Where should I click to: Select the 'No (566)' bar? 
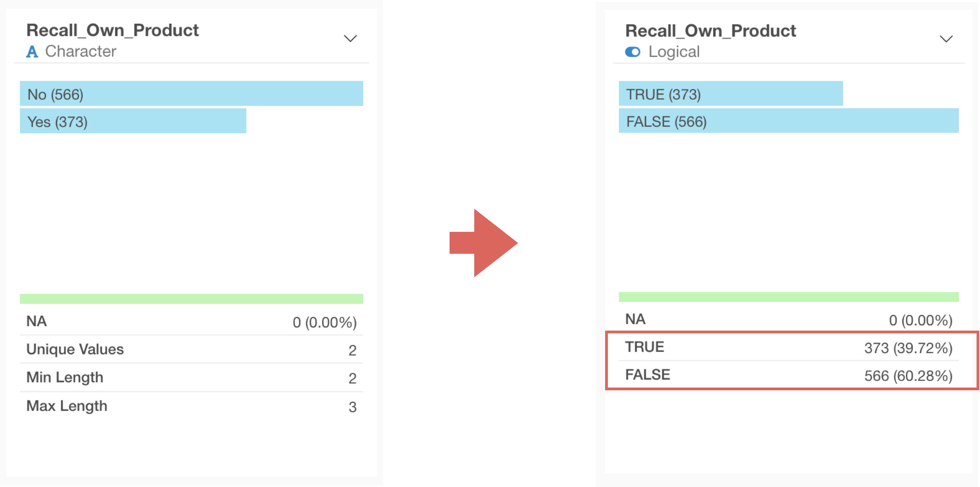pyautogui.click(x=191, y=94)
